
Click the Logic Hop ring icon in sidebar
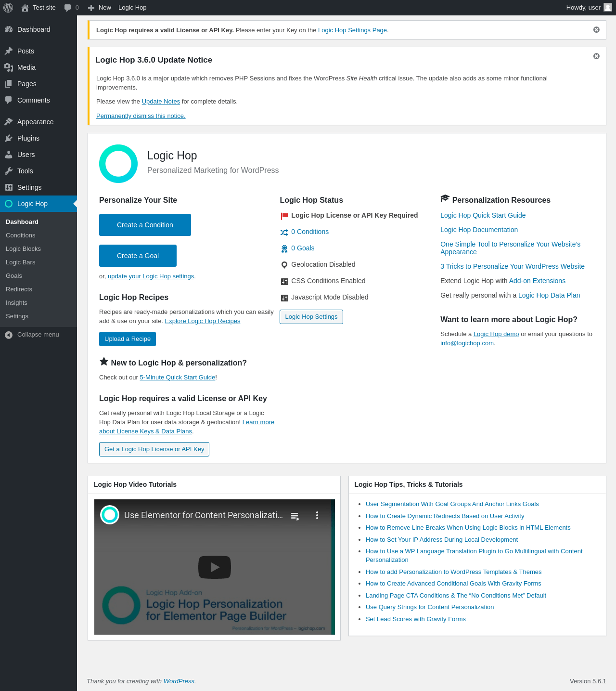tap(9, 204)
